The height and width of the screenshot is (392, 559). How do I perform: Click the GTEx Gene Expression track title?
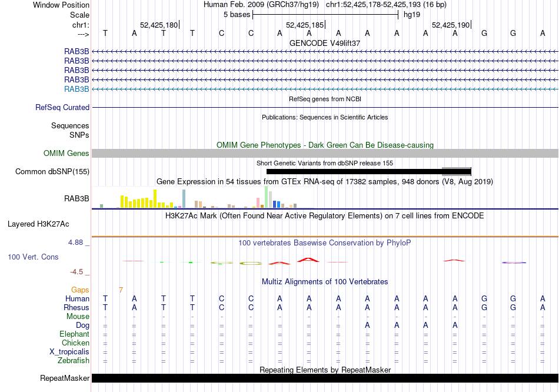point(325,181)
